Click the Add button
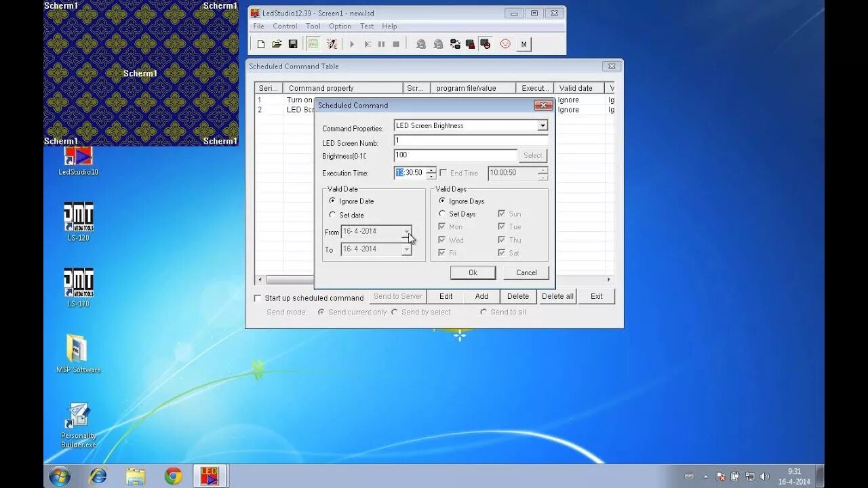Image resolution: width=868 pixels, height=488 pixels. point(481,296)
